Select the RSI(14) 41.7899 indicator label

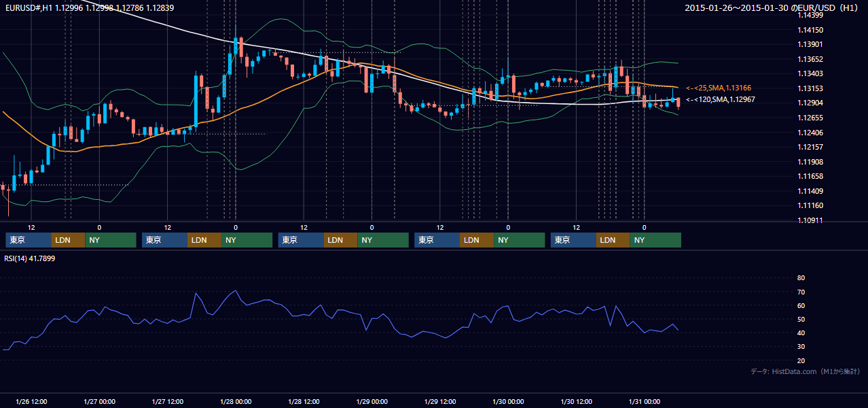coord(30,258)
